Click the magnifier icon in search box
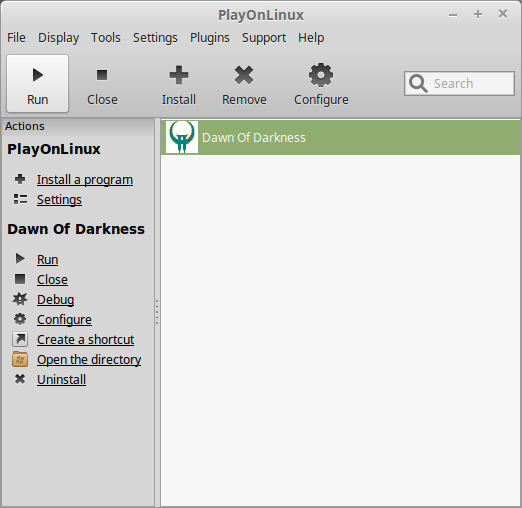This screenshot has height=508, width=522. (418, 83)
